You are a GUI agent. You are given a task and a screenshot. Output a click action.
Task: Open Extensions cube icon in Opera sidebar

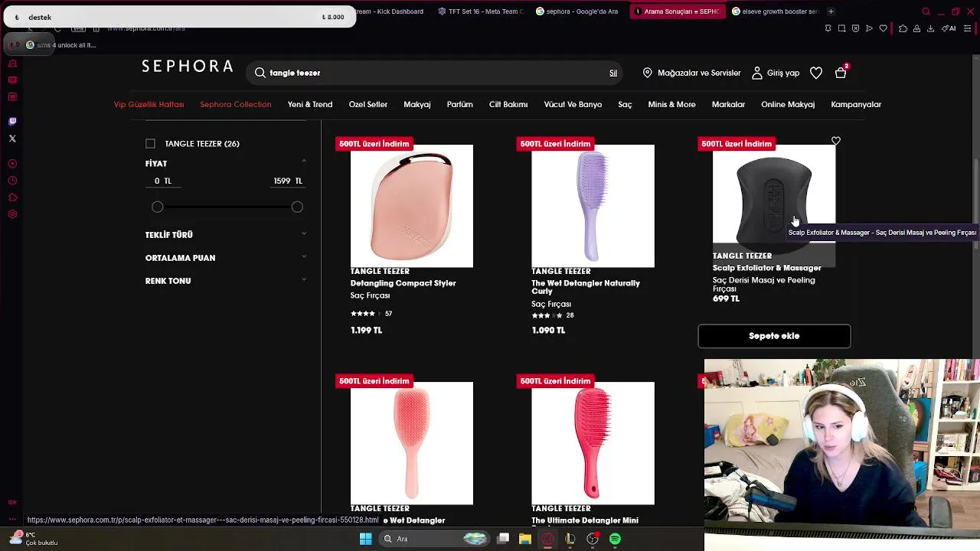click(12, 197)
